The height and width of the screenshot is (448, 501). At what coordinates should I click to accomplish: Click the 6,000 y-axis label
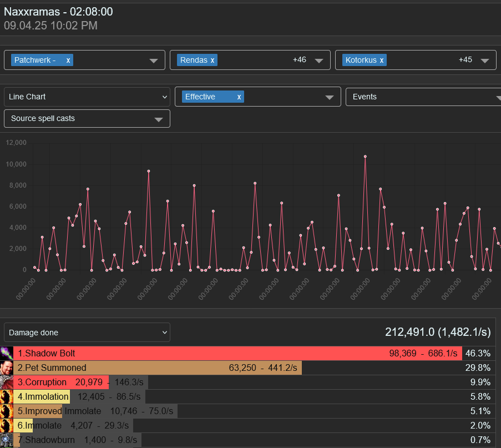(x=18, y=207)
